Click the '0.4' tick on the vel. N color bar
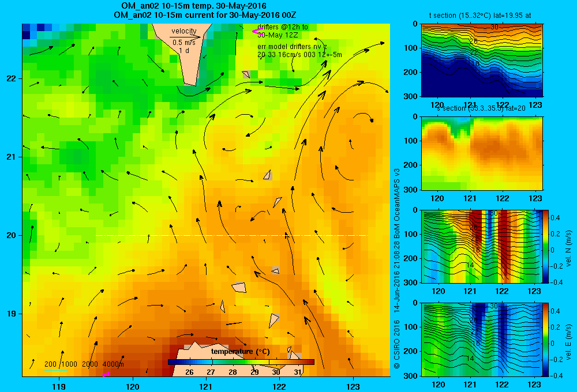 [555, 218]
